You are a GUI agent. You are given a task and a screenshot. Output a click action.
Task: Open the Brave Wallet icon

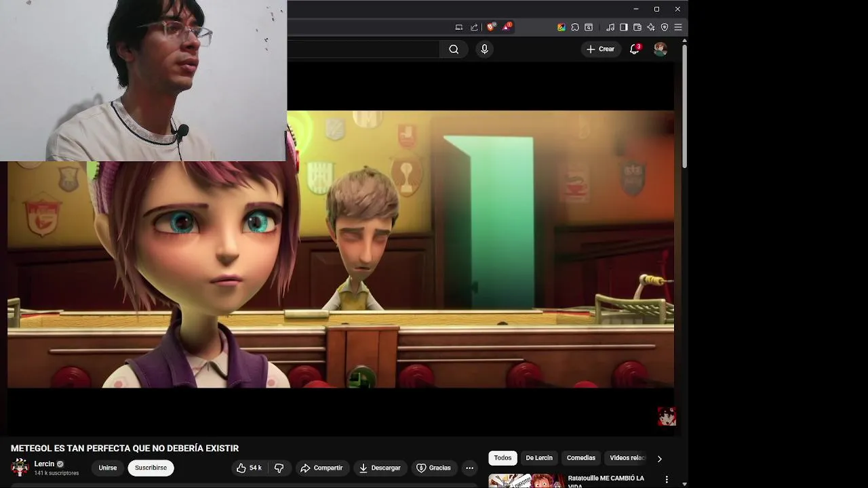click(637, 27)
